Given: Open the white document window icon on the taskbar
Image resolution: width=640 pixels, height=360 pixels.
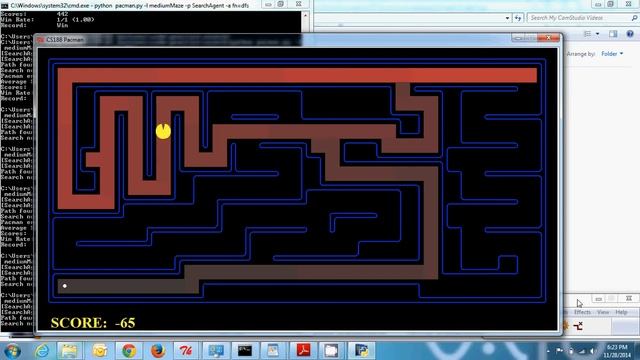Looking at the screenshot, I should (x=331, y=351).
